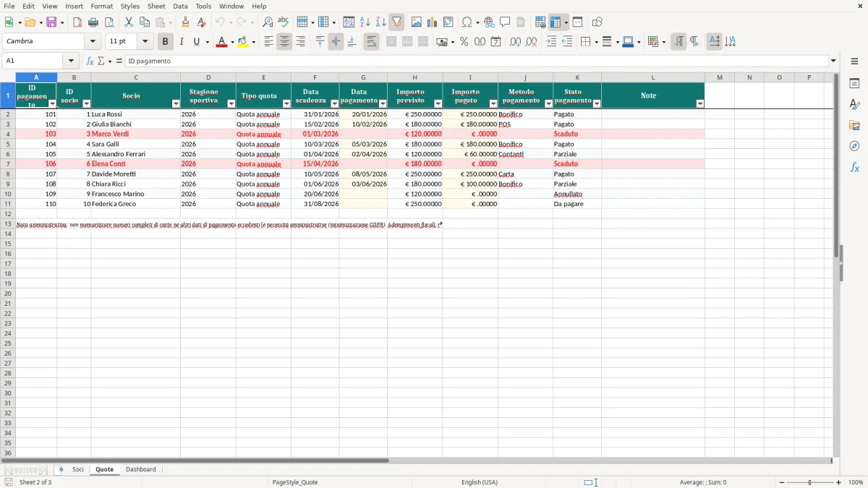Toggle Bold formatting

pyautogui.click(x=166, y=42)
